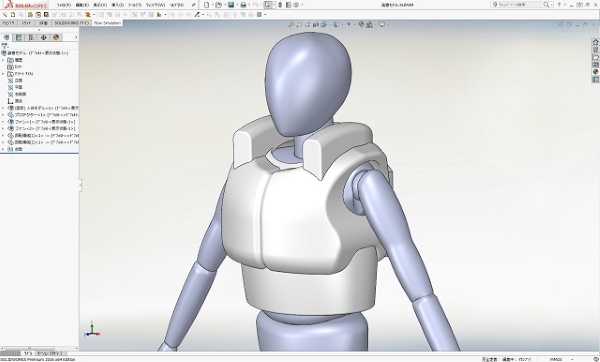Open the 挿入(I) menu
The height and width of the screenshot is (362, 600).
[117, 5]
